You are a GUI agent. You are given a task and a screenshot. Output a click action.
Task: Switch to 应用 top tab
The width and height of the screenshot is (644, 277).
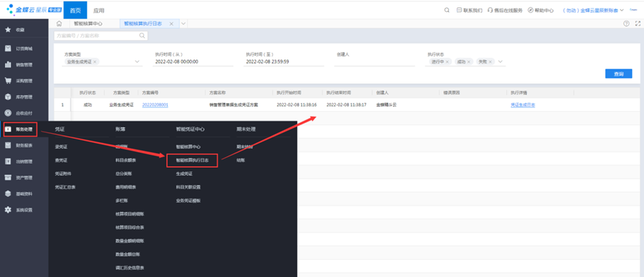click(98, 10)
